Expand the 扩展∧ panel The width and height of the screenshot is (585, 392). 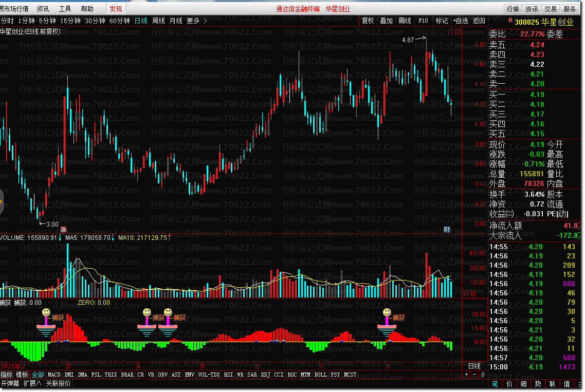pyautogui.click(x=32, y=383)
